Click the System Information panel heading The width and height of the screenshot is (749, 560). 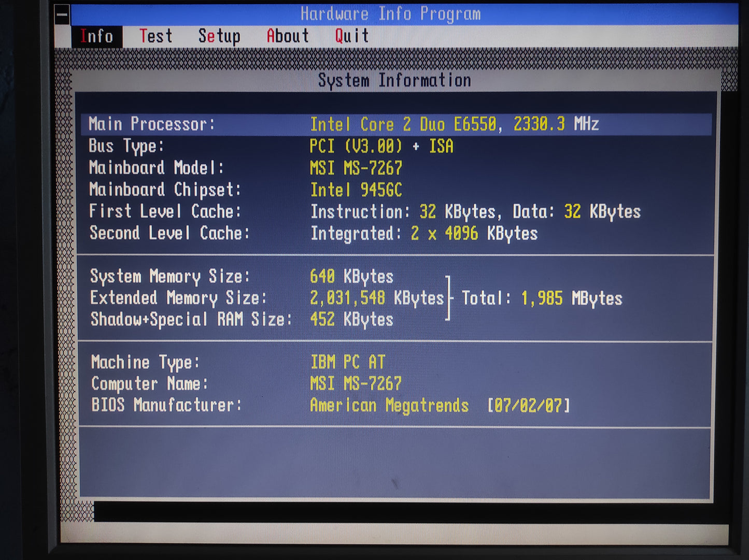click(394, 81)
